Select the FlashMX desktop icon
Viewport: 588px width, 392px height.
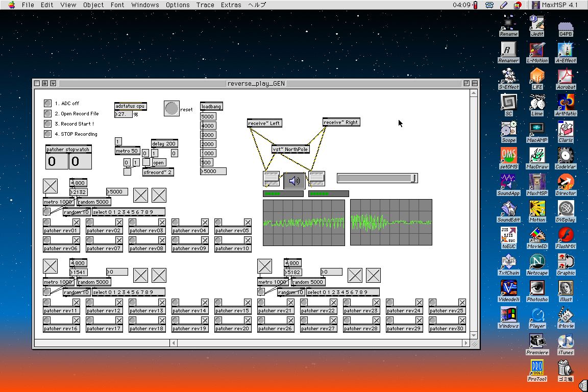pyautogui.click(x=566, y=238)
